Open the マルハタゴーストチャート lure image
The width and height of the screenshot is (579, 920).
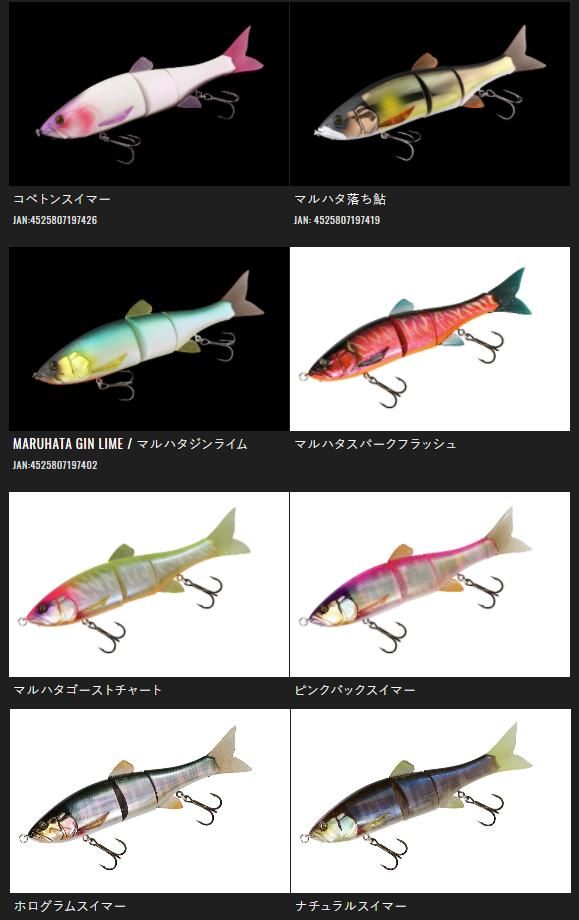(x=149, y=584)
